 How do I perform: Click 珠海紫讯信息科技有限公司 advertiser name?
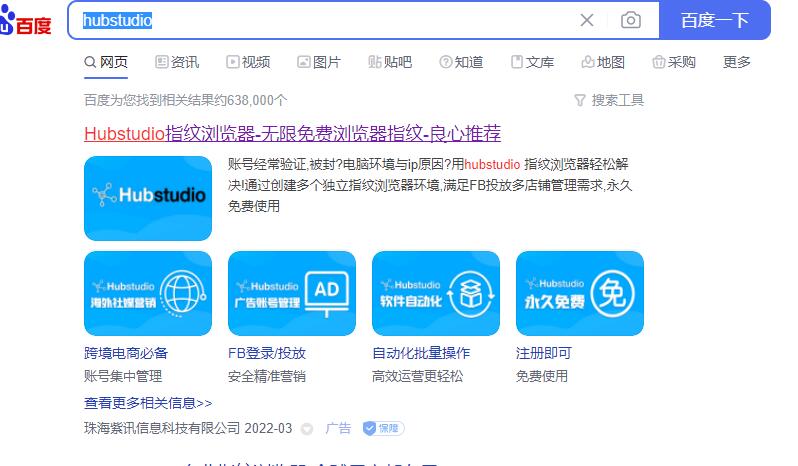[x=162, y=428]
